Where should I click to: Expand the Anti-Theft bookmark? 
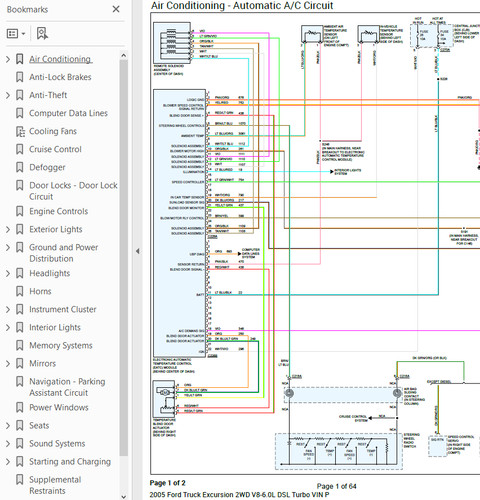(x=8, y=95)
